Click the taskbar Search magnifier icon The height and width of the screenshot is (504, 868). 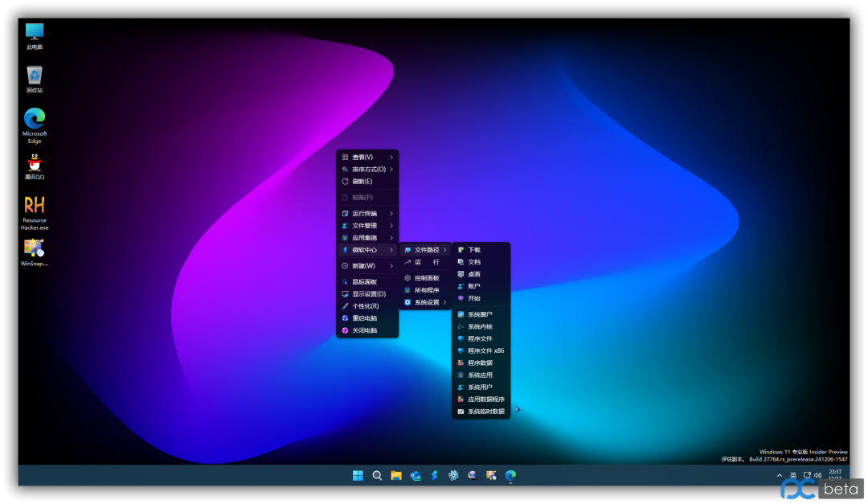pos(377,476)
